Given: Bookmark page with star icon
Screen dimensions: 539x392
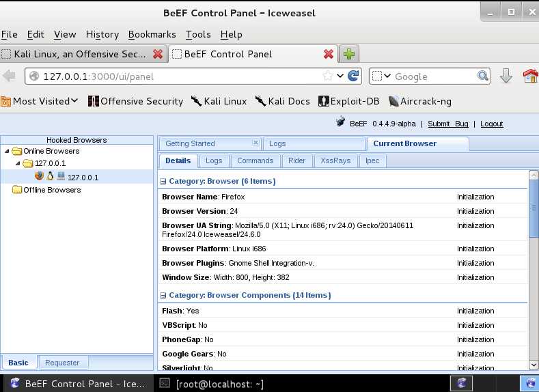Looking at the screenshot, I should [x=328, y=76].
